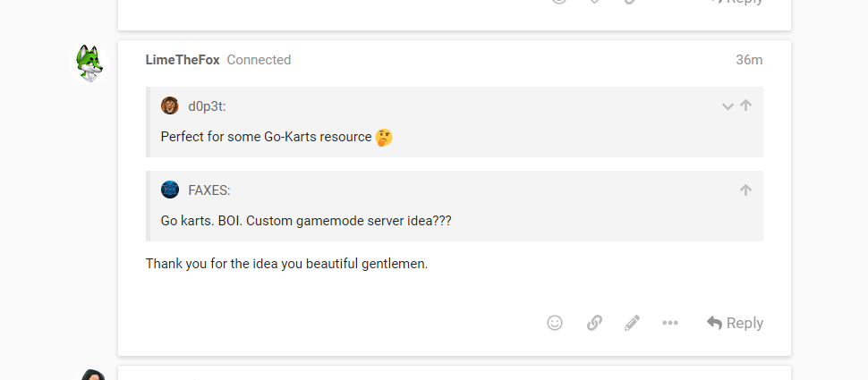Screen dimensions: 868x380
Task: Click the thinking face emoji
Action: tap(384, 138)
